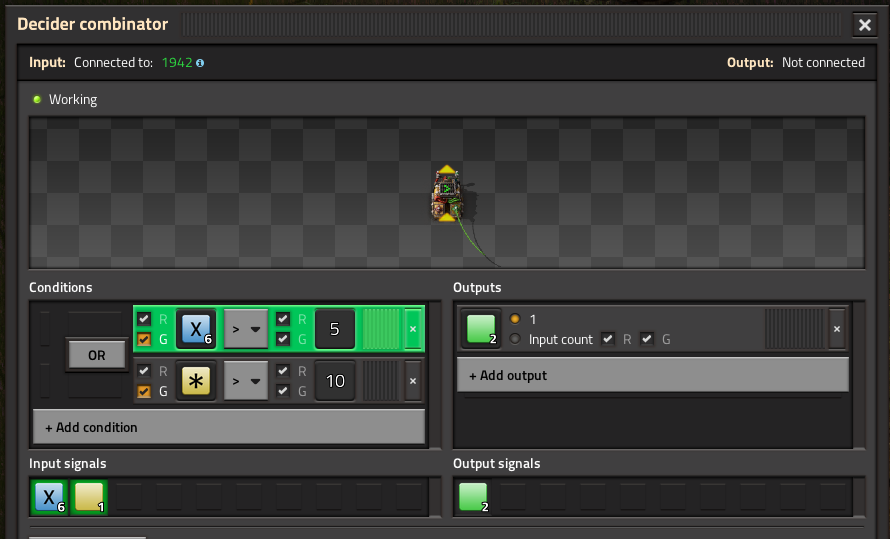Click the yellow asterisk signal in second condition
The image size is (890, 539).
[196, 380]
